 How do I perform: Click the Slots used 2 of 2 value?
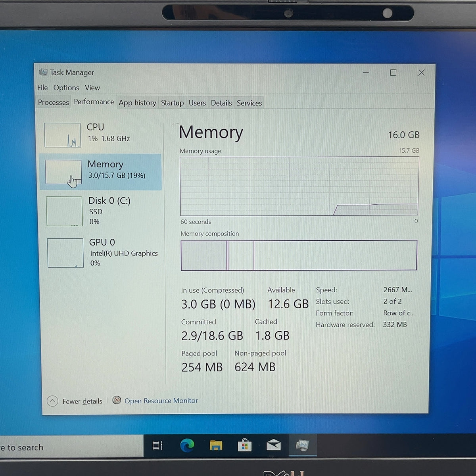click(392, 301)
